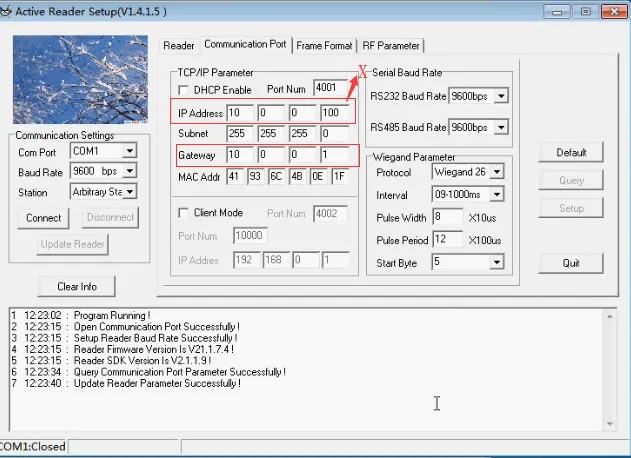Image resolution: width=631 pixels, height=458 pixels.
Task: Select the Communication Port tab
Action: point(245,44)
